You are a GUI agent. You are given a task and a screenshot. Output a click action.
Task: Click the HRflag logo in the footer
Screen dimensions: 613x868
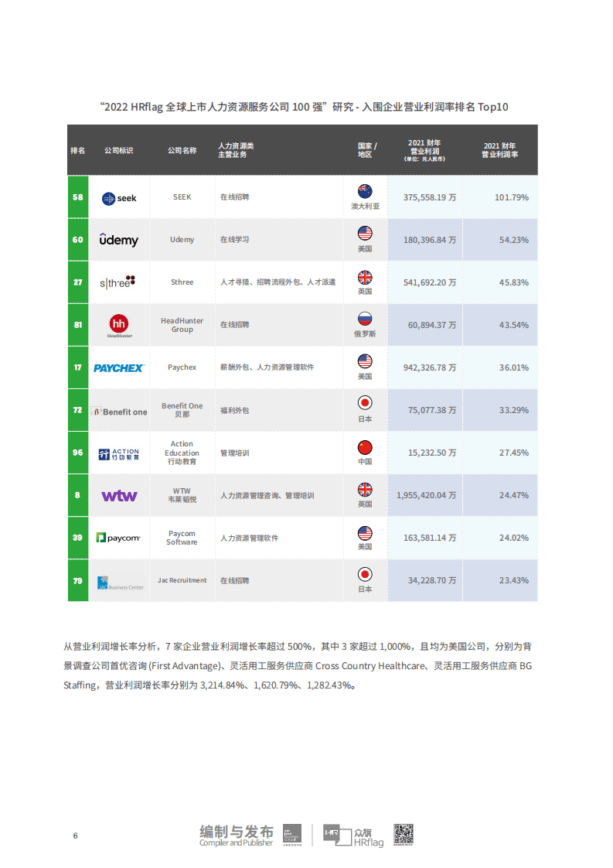(x=353, y=836)
